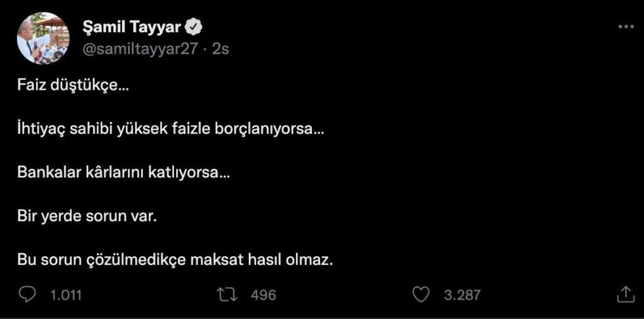Open the three-dot more options menu
Viewport: 644px width, 319px height.
[x=626, y=26]
